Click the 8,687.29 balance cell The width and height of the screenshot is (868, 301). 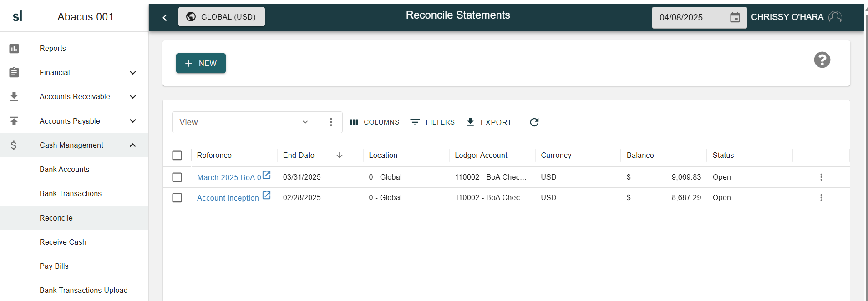tap(686, 197)
